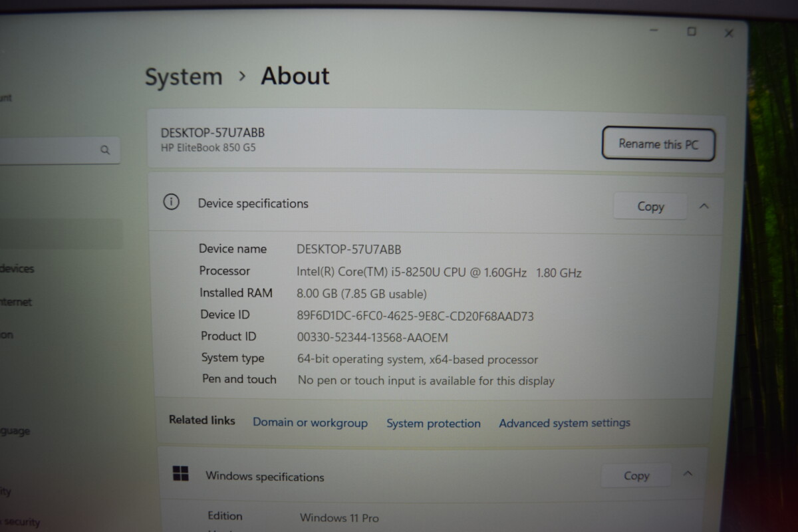
Task: Click the Edition label
Action: coord(225,516)
